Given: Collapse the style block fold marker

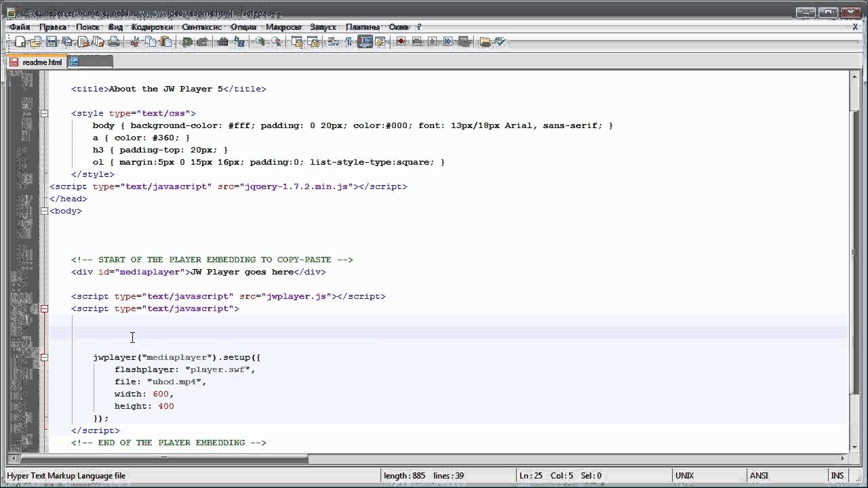Looking at the screenshot, I should point(44,113).
